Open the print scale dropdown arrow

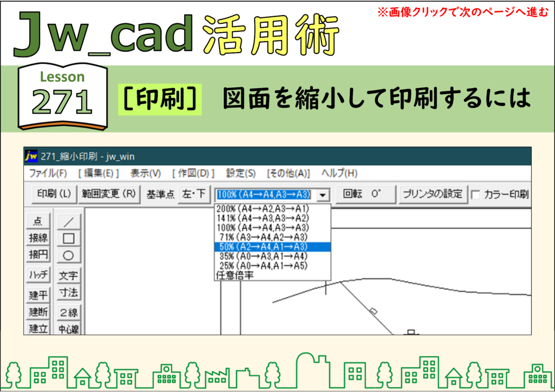322,195
